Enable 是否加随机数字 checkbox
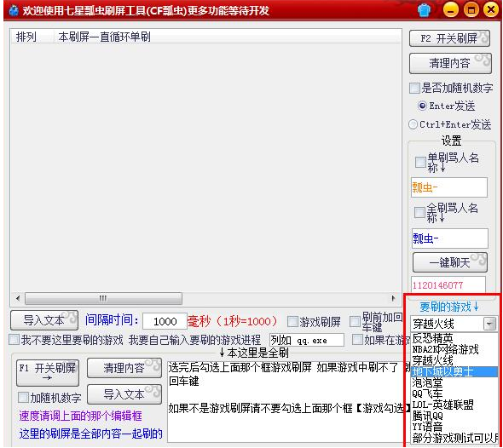Viewport: 503px width, 448px height. pyautogui.click(x=414, y=88)
